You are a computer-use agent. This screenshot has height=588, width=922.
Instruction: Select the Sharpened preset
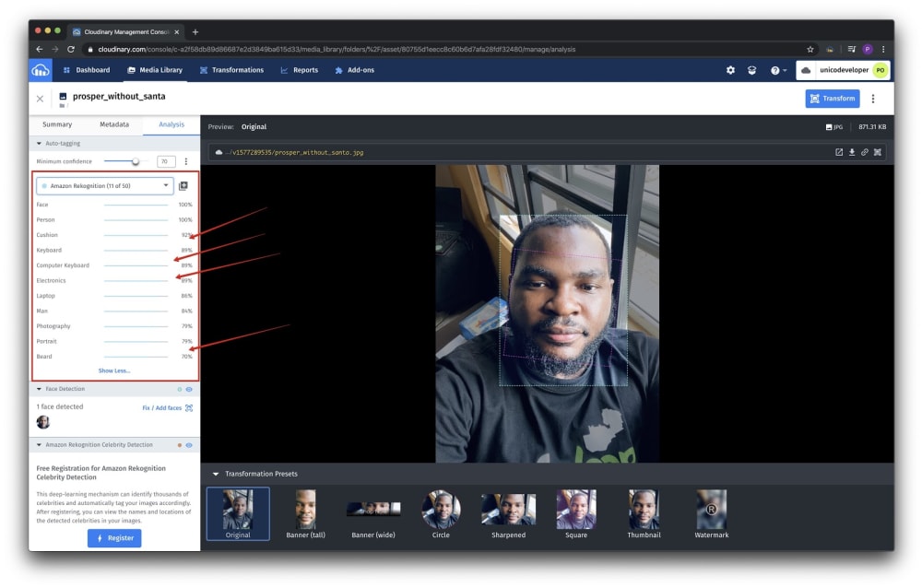508,513
